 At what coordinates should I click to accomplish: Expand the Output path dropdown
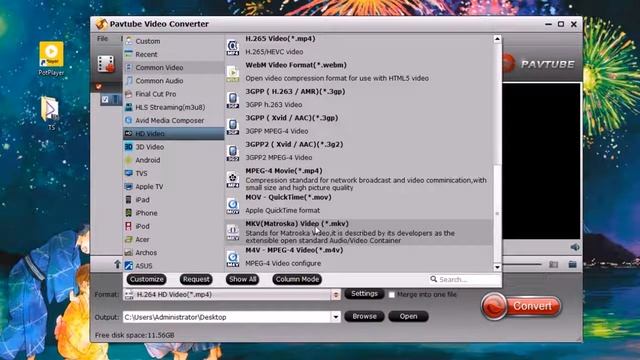point(336,317)
